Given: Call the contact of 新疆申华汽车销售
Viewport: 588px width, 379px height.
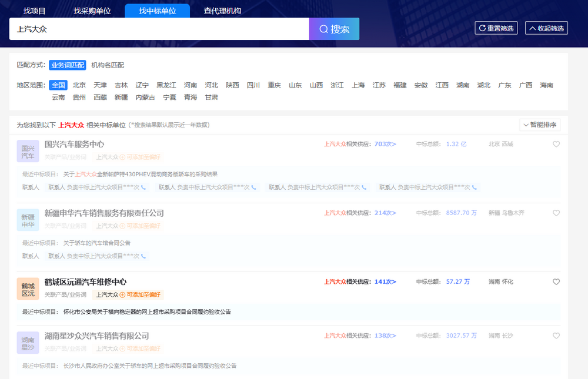Looking at the screenshot, I should point(143,256).
